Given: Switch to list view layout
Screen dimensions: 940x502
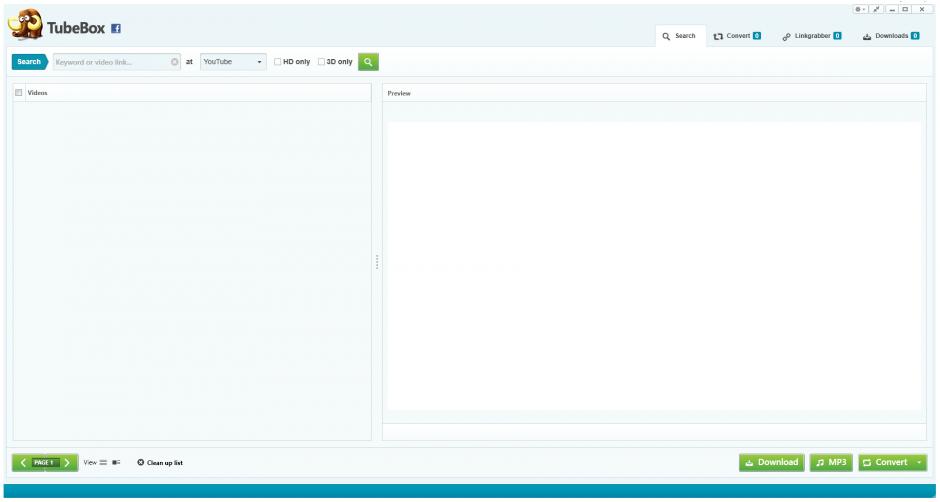Looking at the screenshot, I should coord(103,463).
